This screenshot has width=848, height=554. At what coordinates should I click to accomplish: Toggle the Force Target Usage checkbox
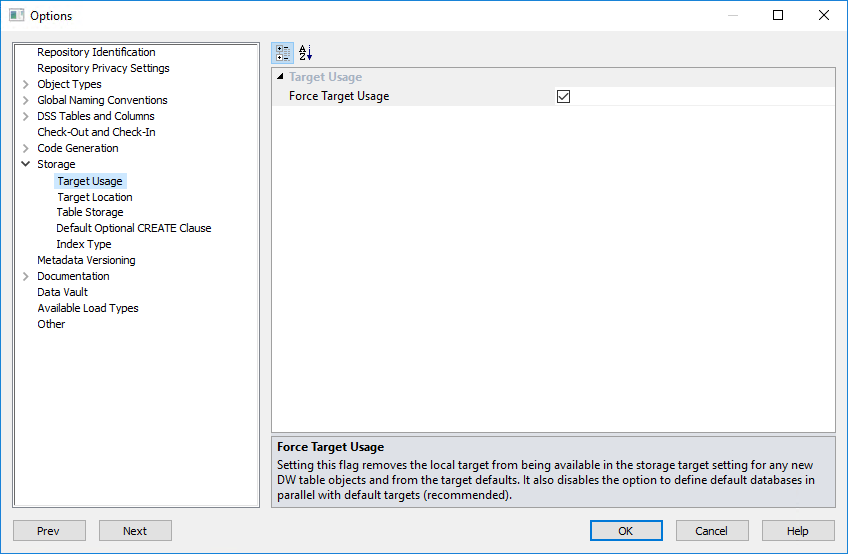point(563,97)
